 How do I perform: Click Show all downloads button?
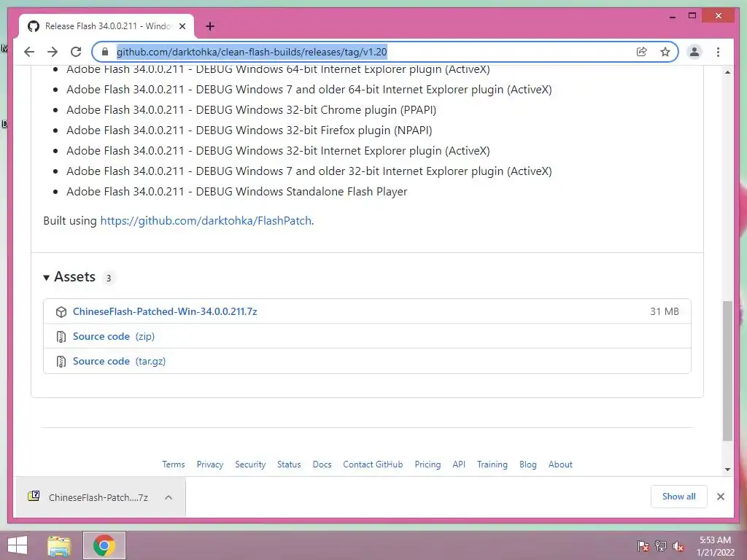(679, 497)
